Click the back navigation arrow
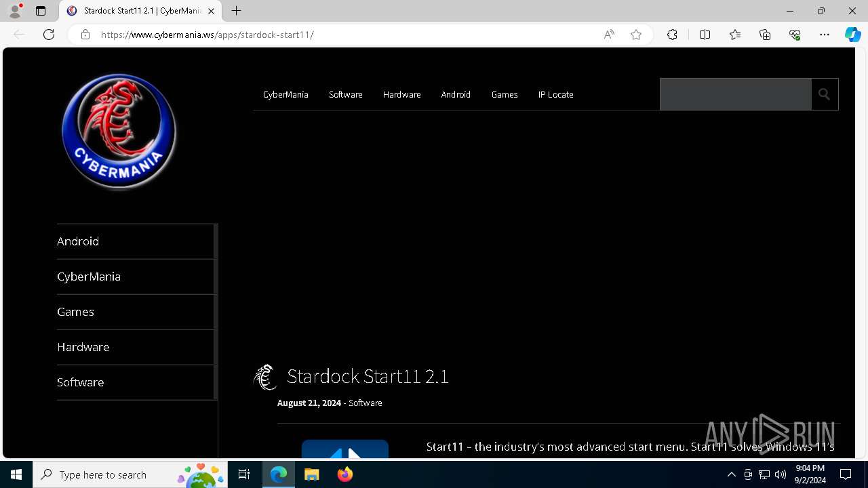The height and width of the screenshot is (488, 868). [19, 35]
